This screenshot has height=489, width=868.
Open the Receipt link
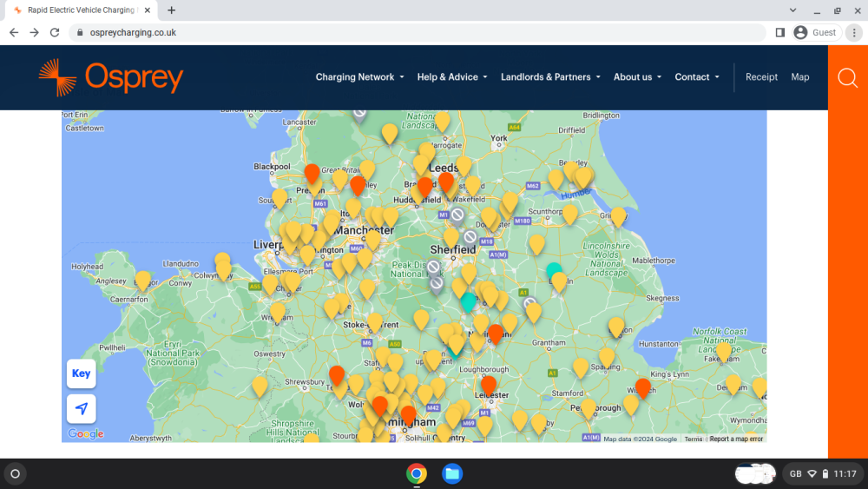[x=761, y=77]
